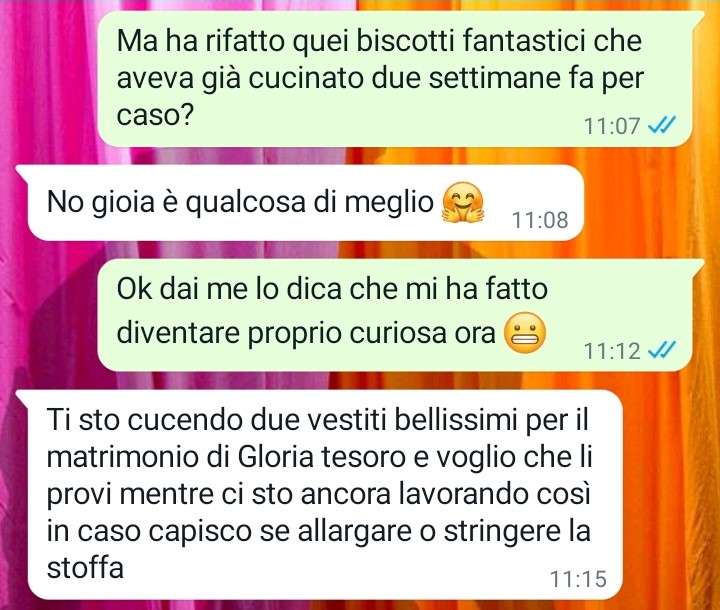Screen dimensions: 720x610
Task: Click the blue read ticks at 11:07
Action: (x=662, y=124)
